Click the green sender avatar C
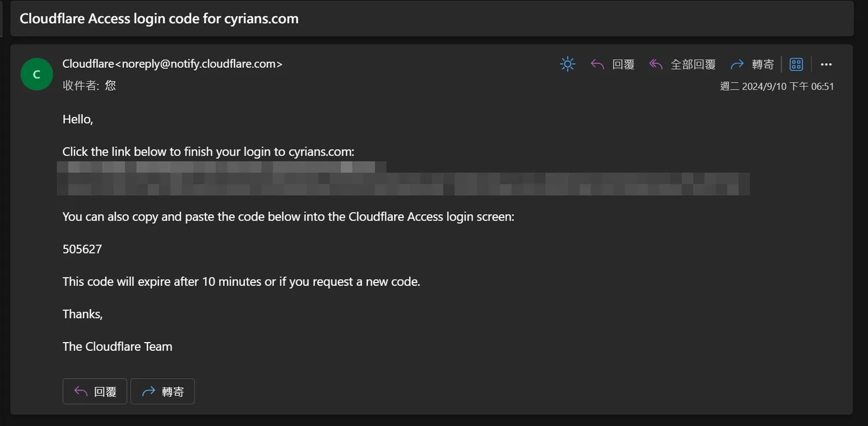 36,74
